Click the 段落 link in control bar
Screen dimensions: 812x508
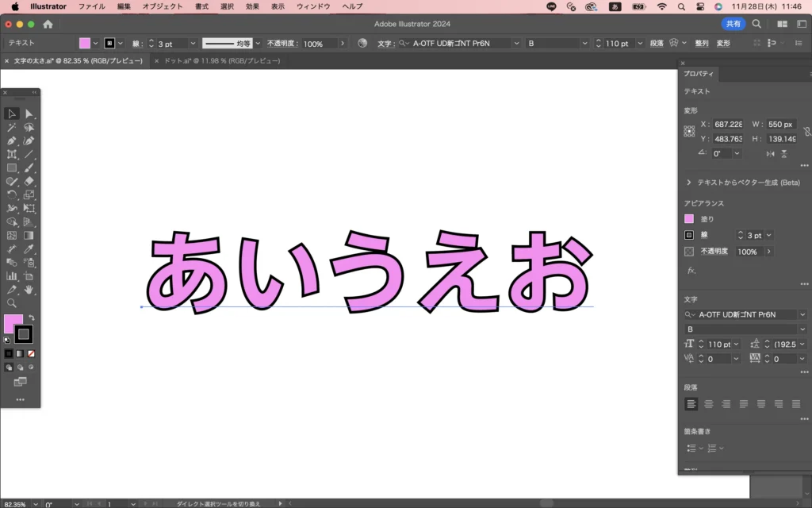657,44
